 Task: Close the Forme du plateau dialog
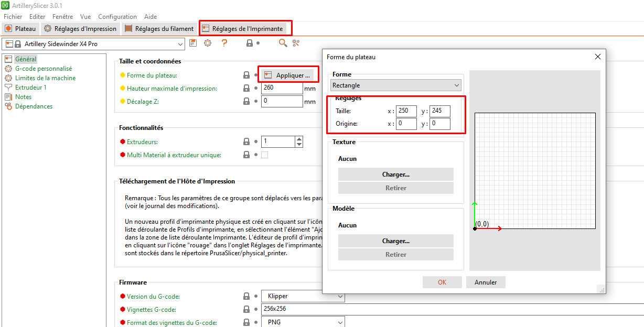coord(597,57)
